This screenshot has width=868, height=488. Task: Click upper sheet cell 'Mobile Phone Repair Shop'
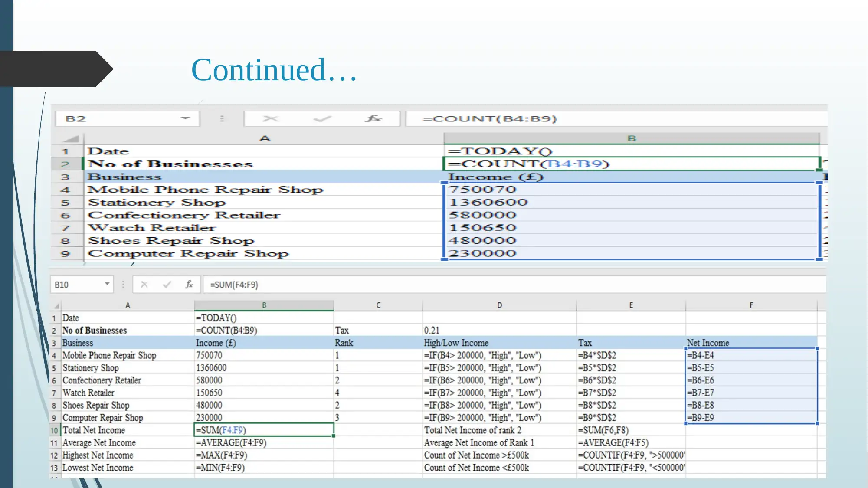[264, 190]
